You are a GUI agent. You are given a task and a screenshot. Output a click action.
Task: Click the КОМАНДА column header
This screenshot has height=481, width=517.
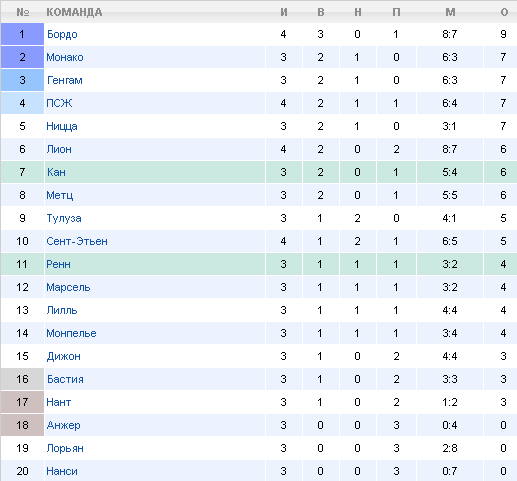[74, 12]
